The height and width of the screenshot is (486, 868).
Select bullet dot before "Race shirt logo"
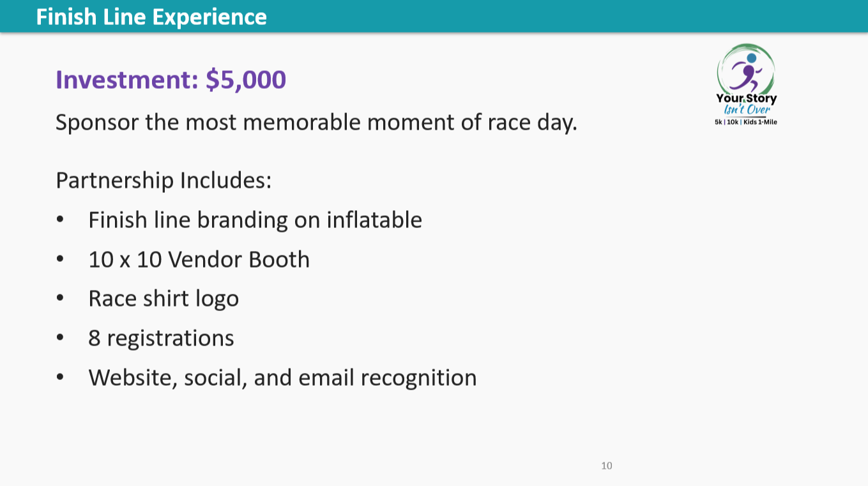(x=60, y=299)
